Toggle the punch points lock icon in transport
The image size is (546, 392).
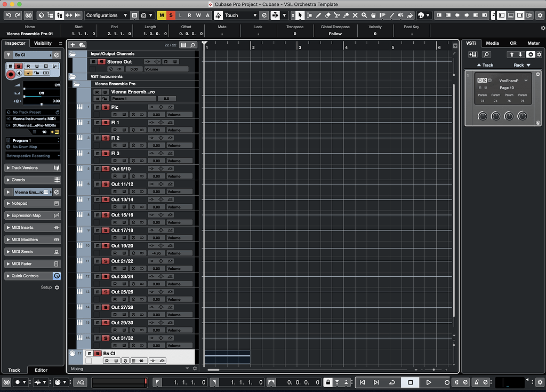point(328,382)
